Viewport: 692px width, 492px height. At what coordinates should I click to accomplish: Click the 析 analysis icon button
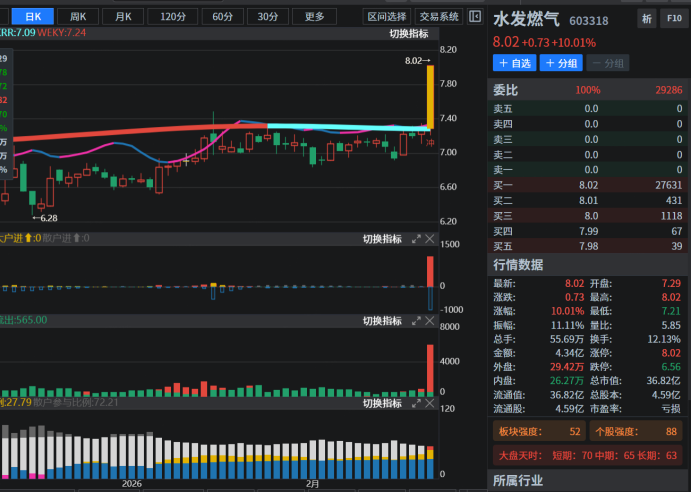(647, 20)
